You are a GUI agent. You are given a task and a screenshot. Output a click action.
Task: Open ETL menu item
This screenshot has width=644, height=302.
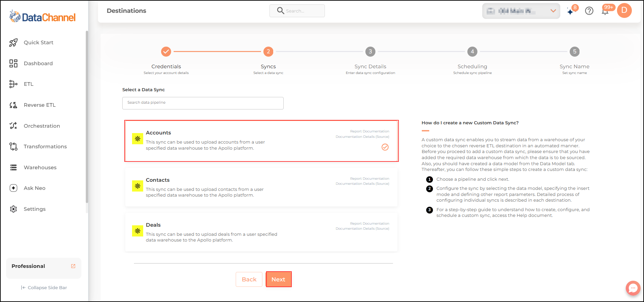[29, 84]
